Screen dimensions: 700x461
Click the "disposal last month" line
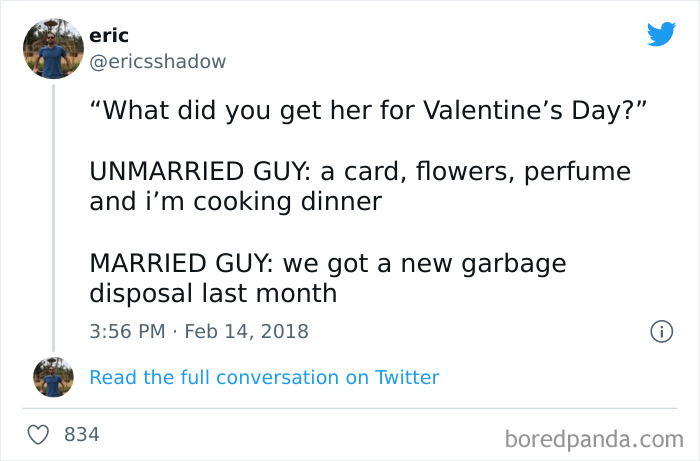[x=213, y=294]
